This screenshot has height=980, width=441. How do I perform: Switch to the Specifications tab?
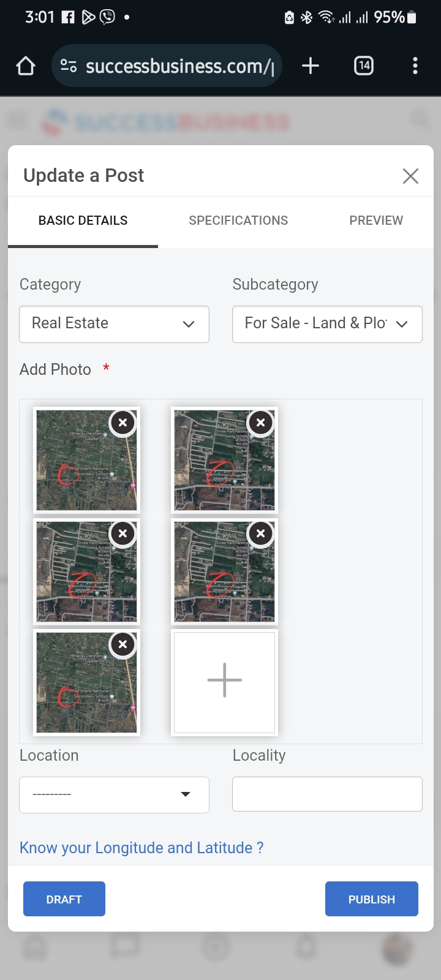[x=238, y=221]
